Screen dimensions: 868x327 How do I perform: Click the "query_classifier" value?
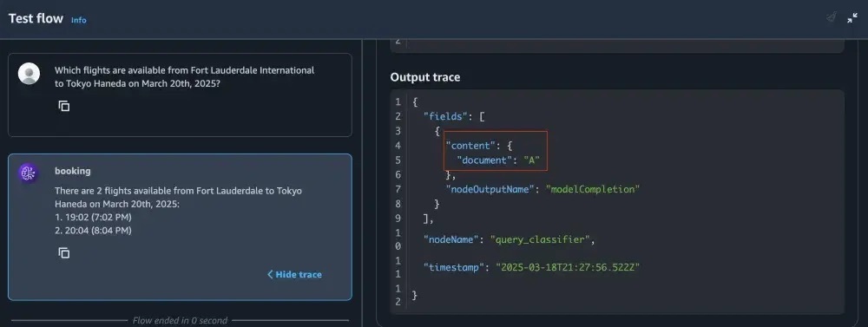click(540, 240)
